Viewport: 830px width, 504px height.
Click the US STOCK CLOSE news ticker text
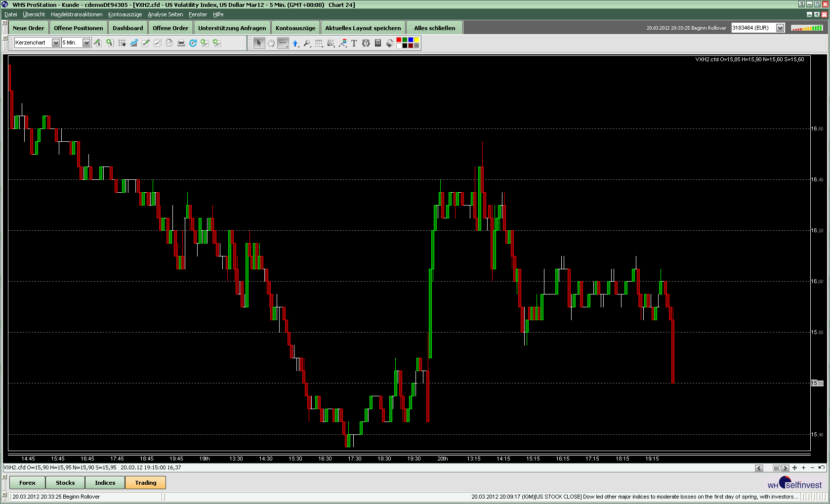point(635,497)
